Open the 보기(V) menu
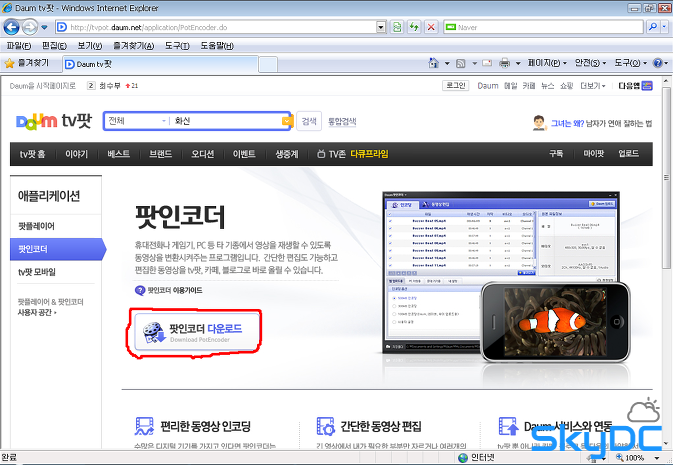This screenshot has height=465, width=673. click(x=90, y=46)
